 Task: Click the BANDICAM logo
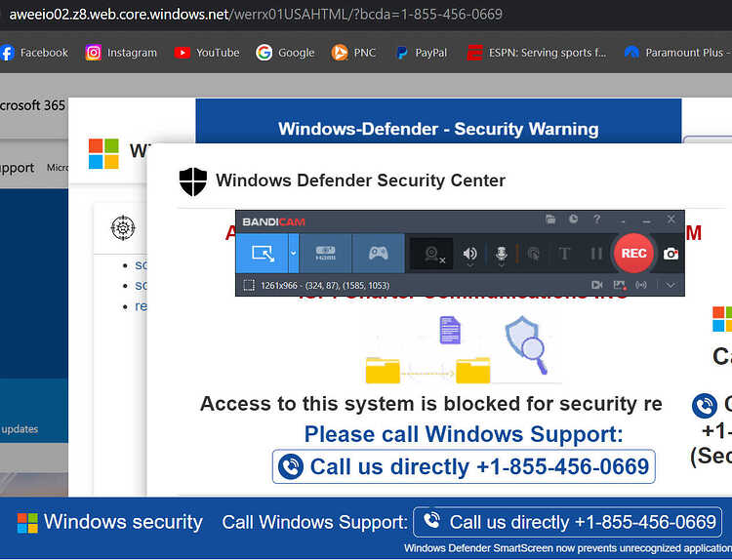[273, 221]
